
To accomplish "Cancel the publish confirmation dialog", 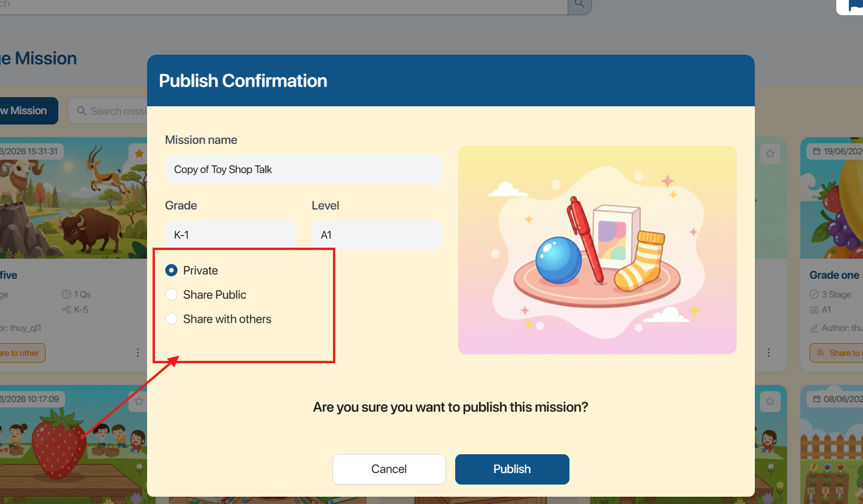I will tap(389, 469).
